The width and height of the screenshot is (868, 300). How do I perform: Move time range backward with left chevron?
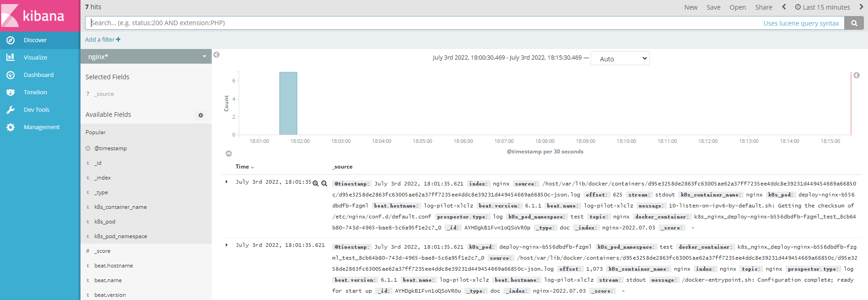click(x=784, y=7)
